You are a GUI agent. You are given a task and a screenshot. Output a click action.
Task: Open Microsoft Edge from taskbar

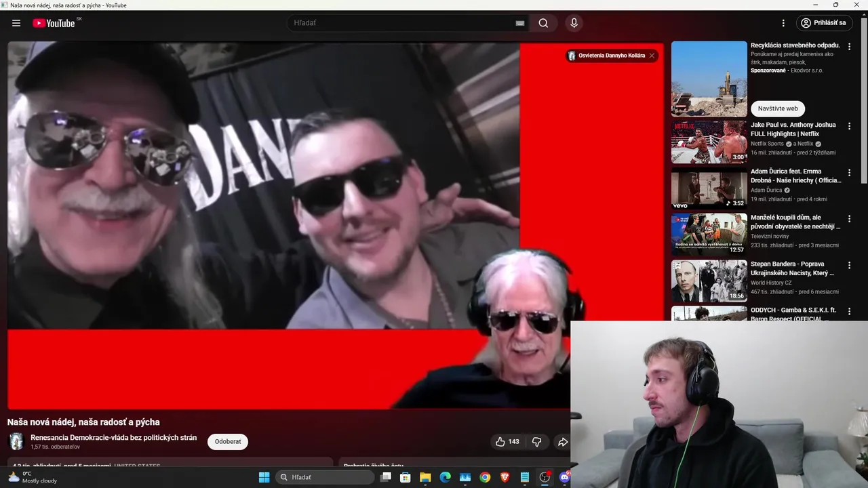tap(445, 477)
